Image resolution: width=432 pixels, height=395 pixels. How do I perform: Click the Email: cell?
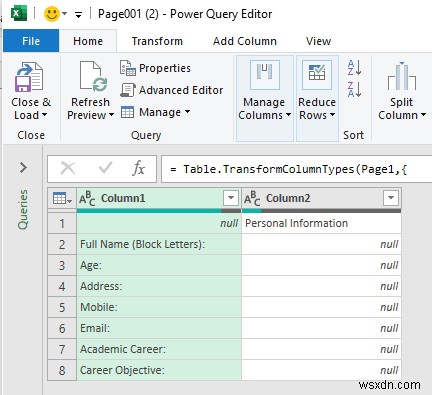(x=159, y=328)
